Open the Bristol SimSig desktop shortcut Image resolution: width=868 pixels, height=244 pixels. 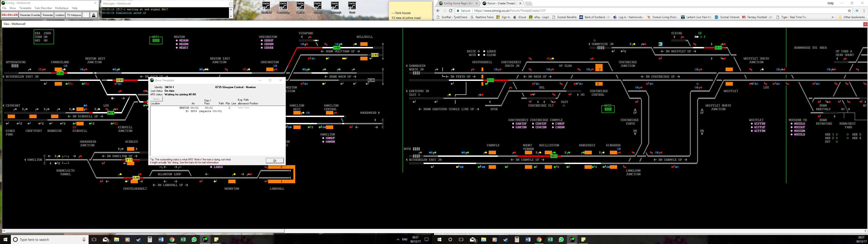[317, 7]
